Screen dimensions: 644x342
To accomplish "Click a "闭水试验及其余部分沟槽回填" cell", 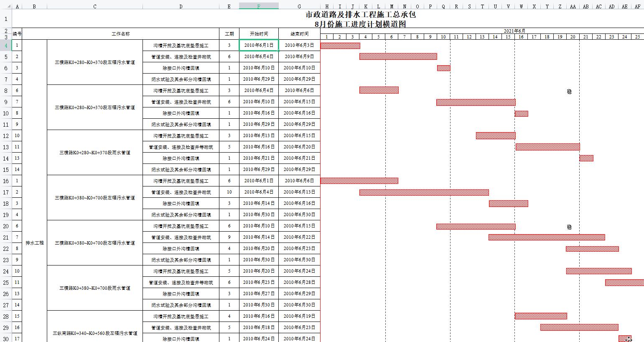I will [181, 79].
